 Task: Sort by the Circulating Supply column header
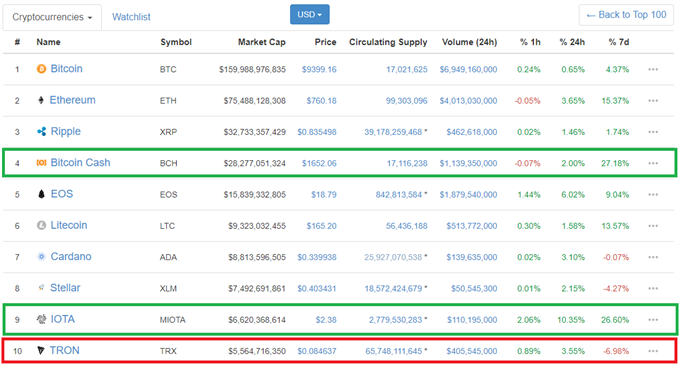388,42
